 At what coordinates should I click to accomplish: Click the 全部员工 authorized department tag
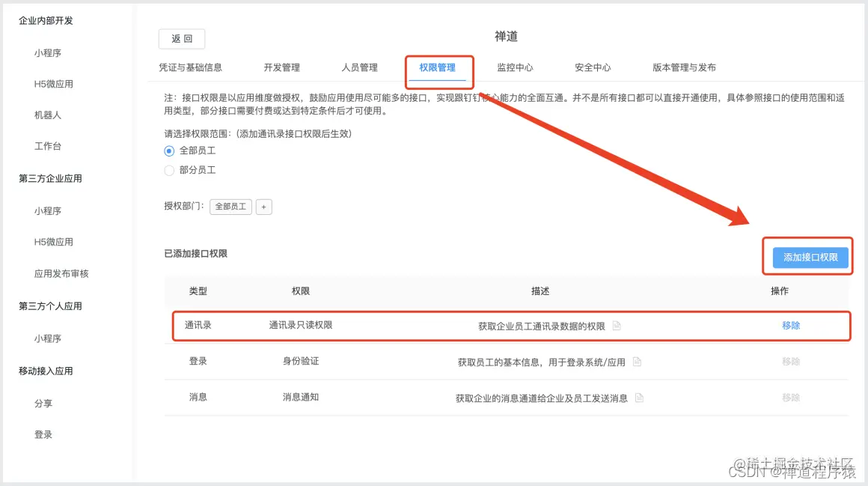coord(230,207)
